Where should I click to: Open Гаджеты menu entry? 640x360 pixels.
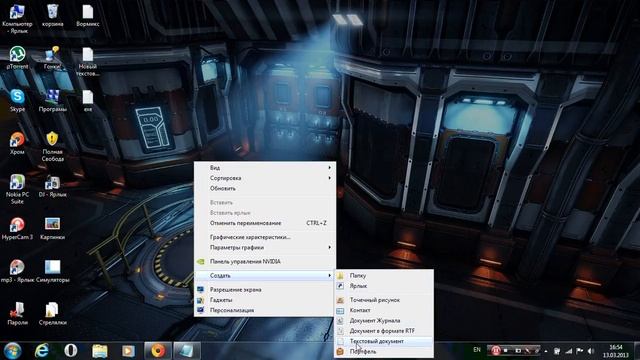click(x=265, y=300)
